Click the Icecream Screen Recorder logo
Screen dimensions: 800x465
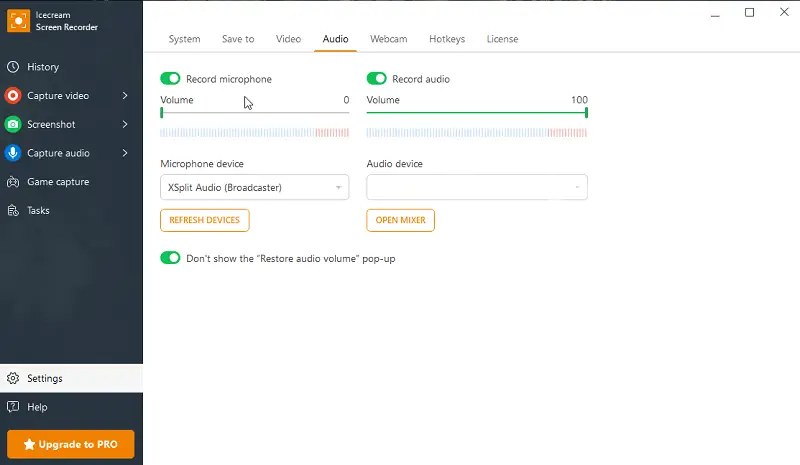17,21
